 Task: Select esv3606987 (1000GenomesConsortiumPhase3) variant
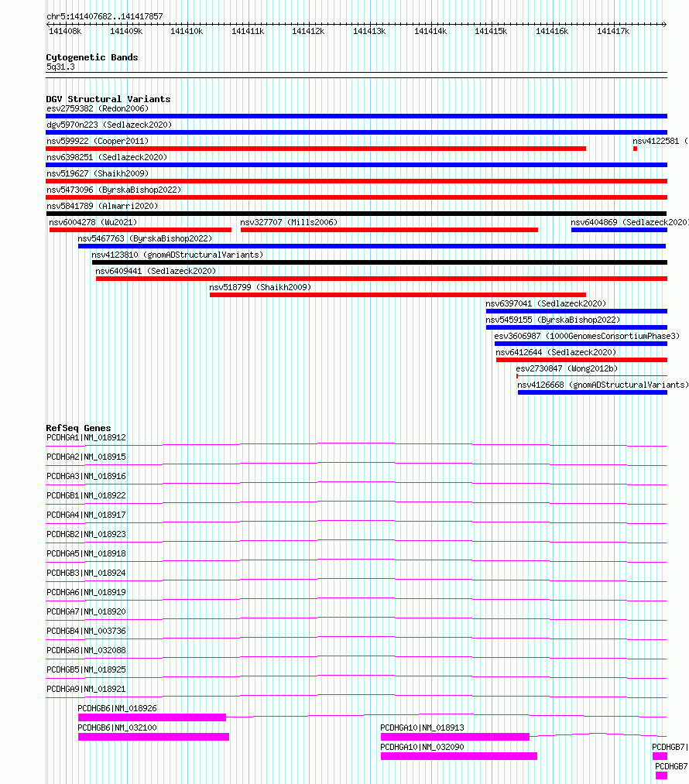pyautogui.click(x=581, y=344)
